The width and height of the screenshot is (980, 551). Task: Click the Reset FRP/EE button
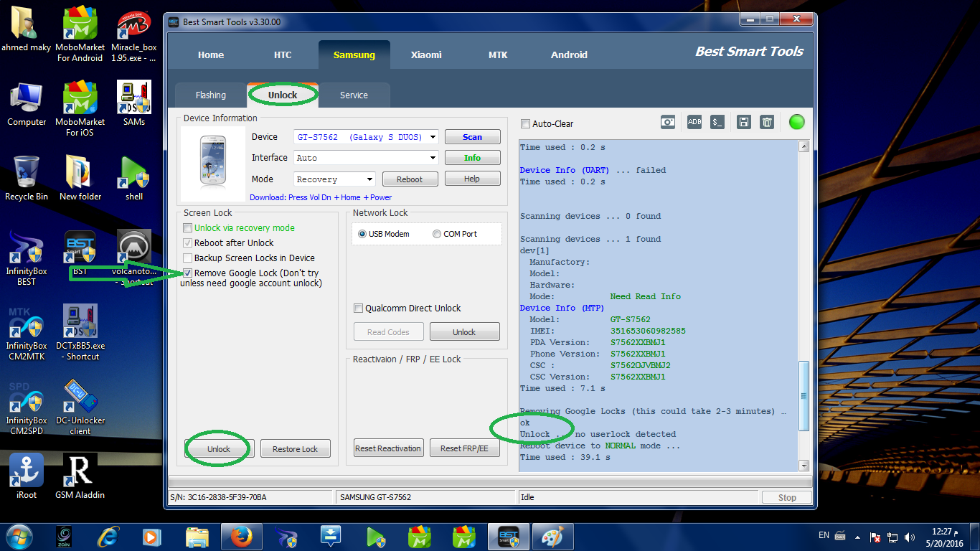464,448
